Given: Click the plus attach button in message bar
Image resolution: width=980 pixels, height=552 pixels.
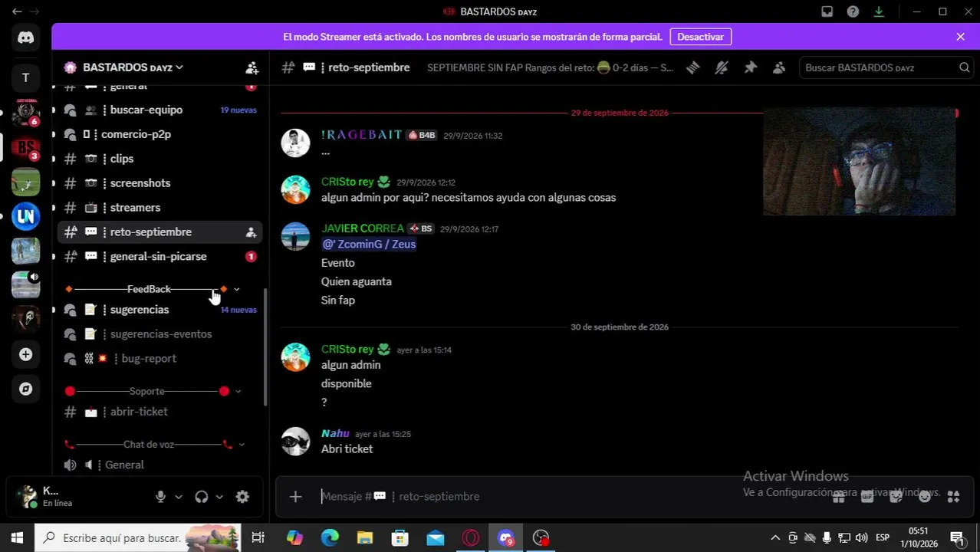Looking at the screenshot, I should 295,497.
